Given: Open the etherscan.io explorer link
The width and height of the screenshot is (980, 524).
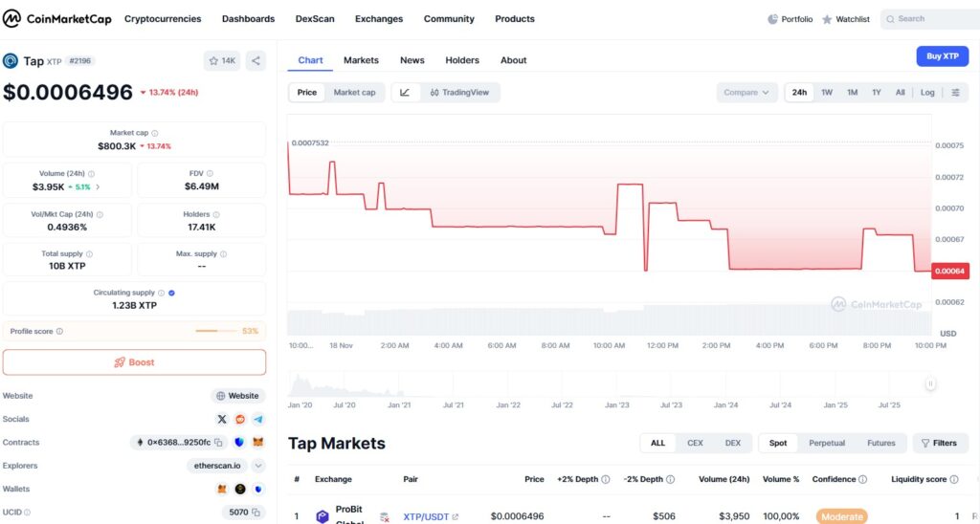Looking at the screenshot, I should (217, 466).
